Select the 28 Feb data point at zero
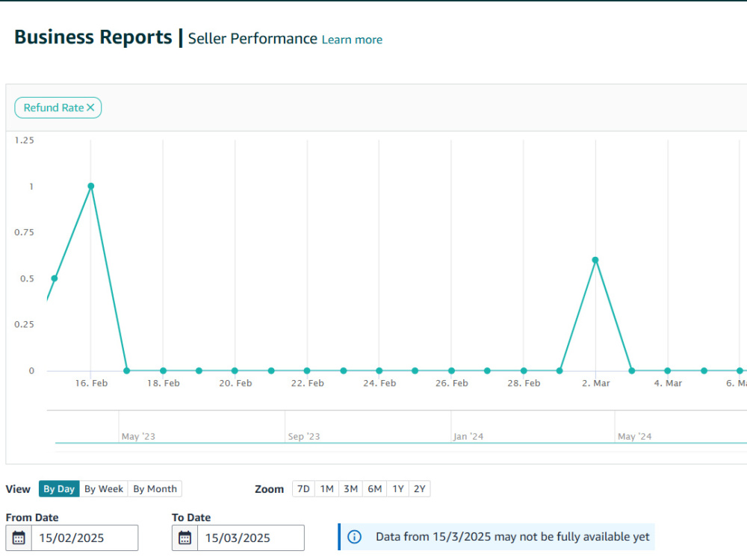This screenshot has height=560, width=747. click(x=524, y=370)
